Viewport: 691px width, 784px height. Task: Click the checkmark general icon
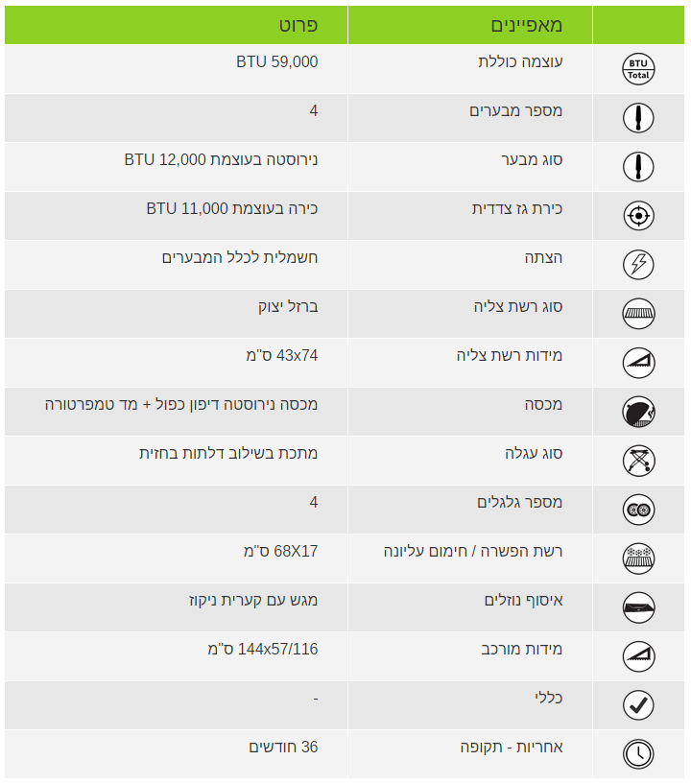(638, 705)
